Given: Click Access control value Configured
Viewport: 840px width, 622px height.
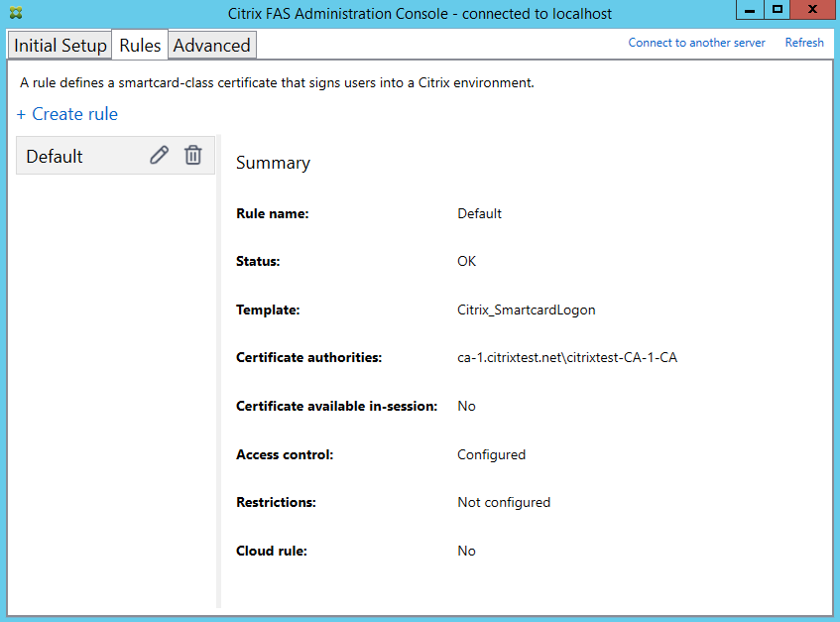Looking at the screenshot, I should (x=491, y=454).
